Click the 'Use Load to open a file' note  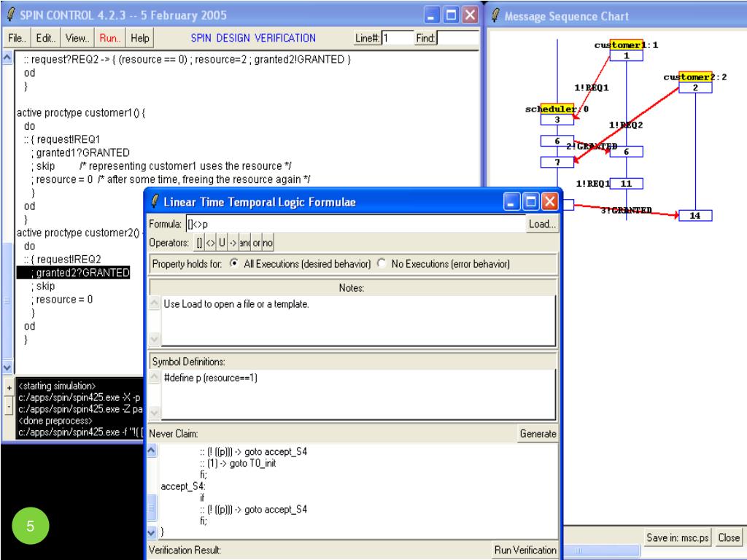pyautogui.click(x=236, y=304)
